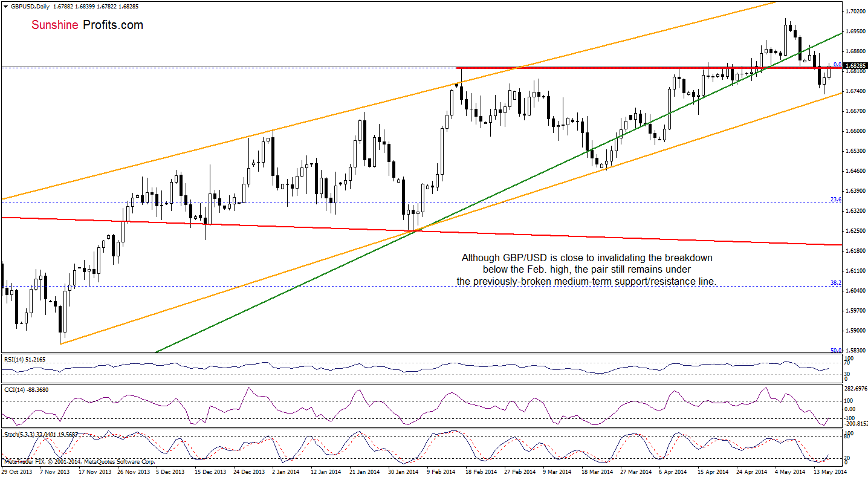Click the annotation line starting 'Although GBP/USD is close'
Screen dimensions: 868x477
tap(587, 258)
